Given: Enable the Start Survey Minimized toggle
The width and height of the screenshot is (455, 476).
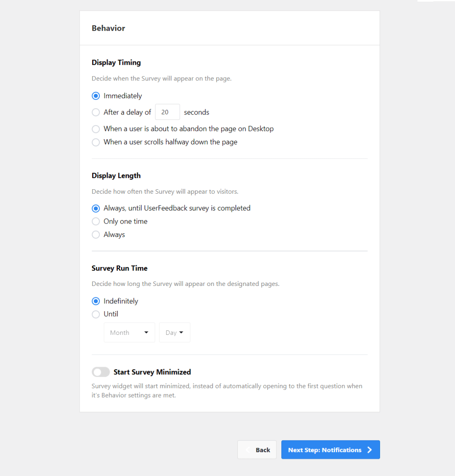Looking at the screenshot, I should tap(101, 372).
